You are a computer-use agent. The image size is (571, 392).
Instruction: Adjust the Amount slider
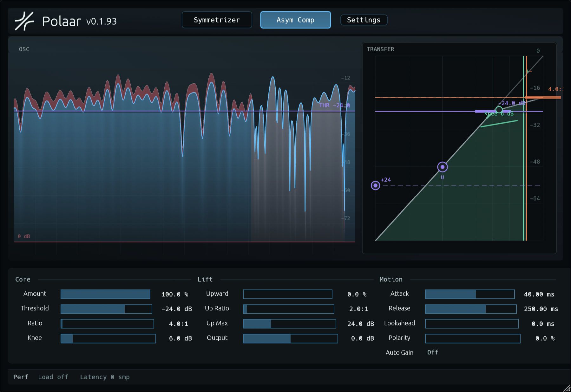(105, 294)
